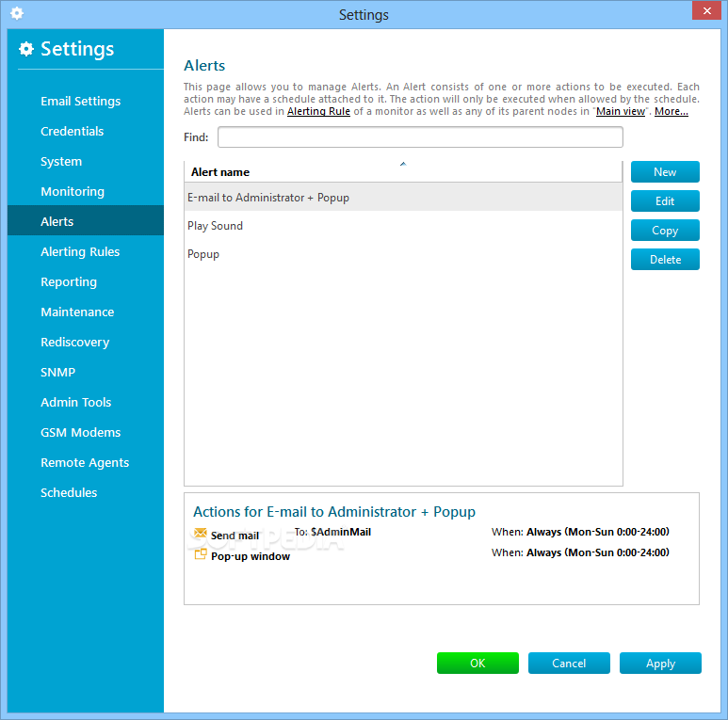Click the 'Pop-up window' action text
The height and width of the screenshot is (720, 728).
(251, 556)
